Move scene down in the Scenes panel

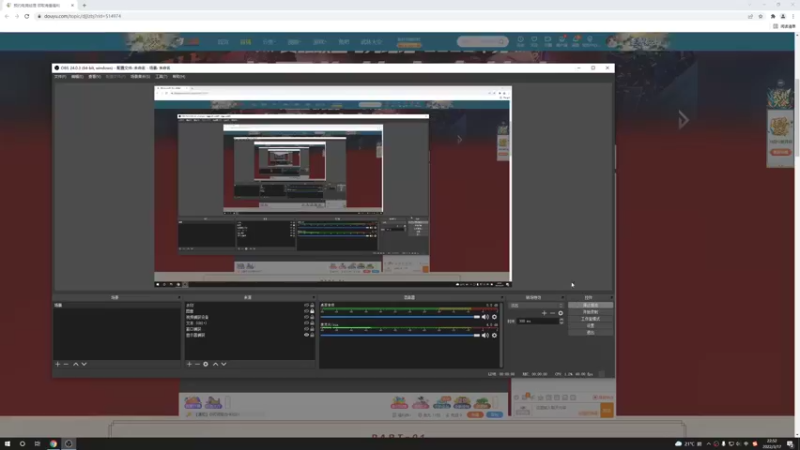click(84, 364)
